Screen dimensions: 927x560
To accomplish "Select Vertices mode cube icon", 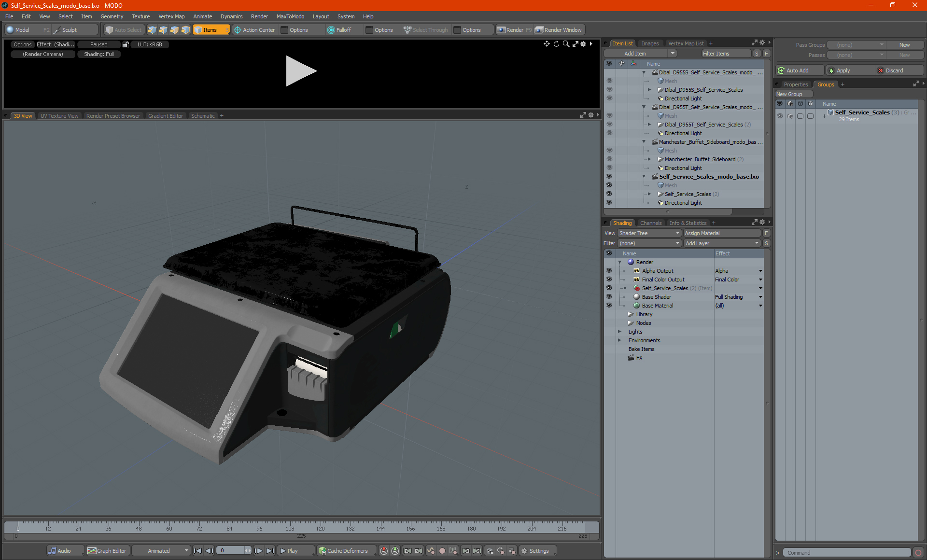I will click(152, 30).
